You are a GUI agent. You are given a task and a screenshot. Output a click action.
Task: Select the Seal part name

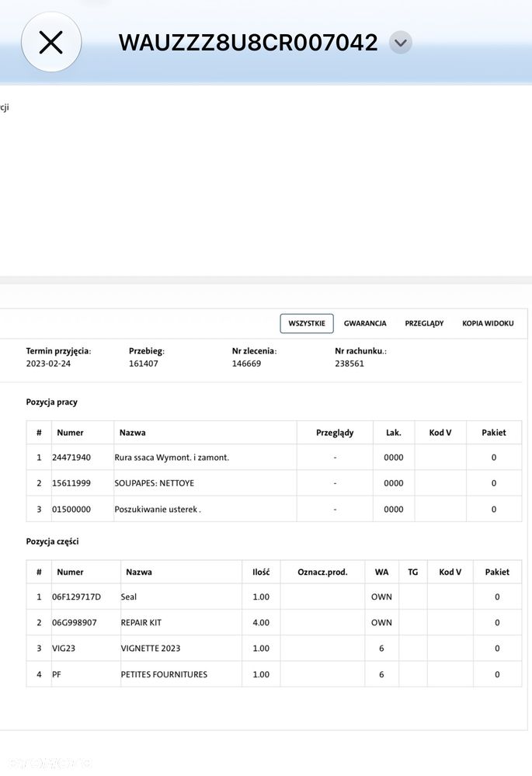[x=129, y=597]
